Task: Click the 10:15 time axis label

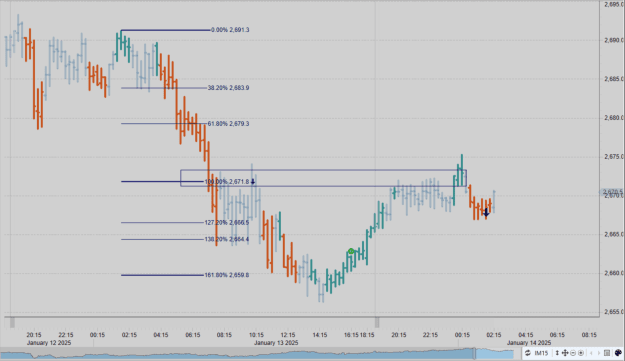Action: (256, 335)
